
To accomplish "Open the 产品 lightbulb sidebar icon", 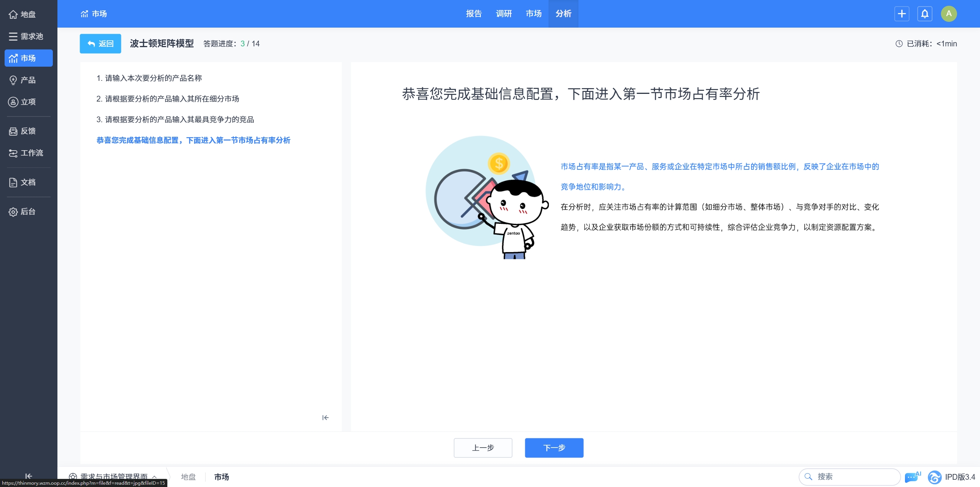I will [x=13, y=80].
